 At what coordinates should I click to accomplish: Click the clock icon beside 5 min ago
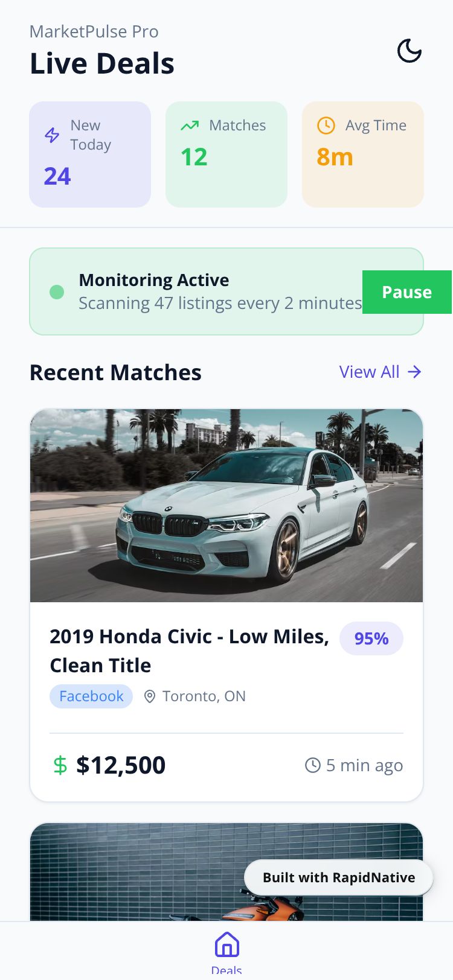pyautogui.click(x=312, y=765)
